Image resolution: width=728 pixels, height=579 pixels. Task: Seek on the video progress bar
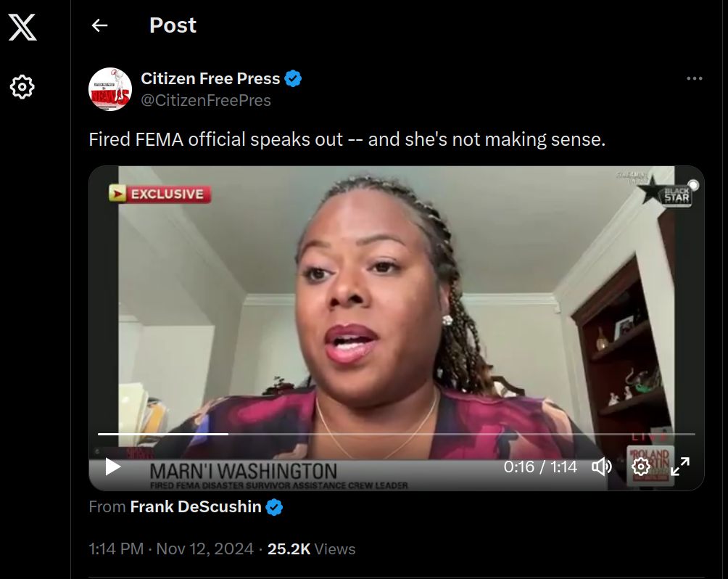[x=396, y=434]
